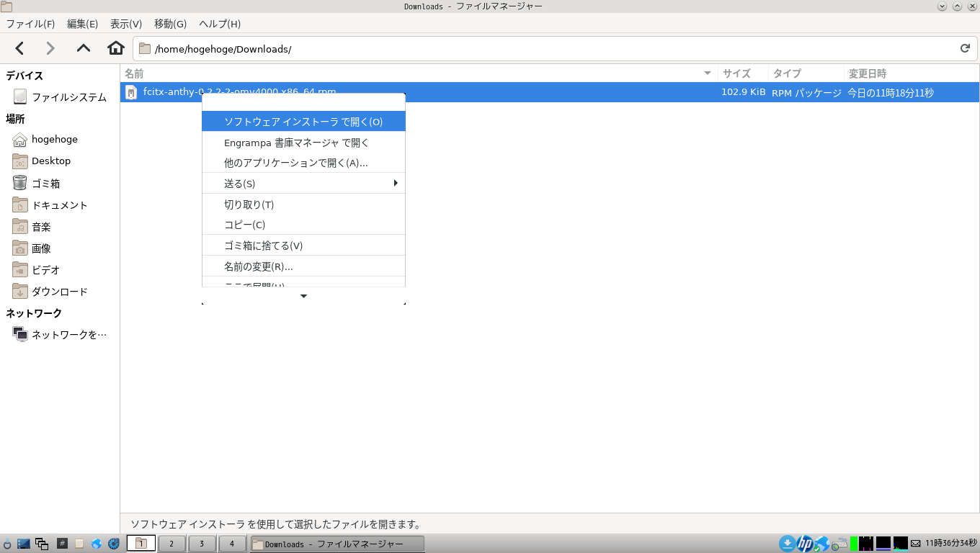Click the clock showing 11時36分34秒

pos(951,543)
